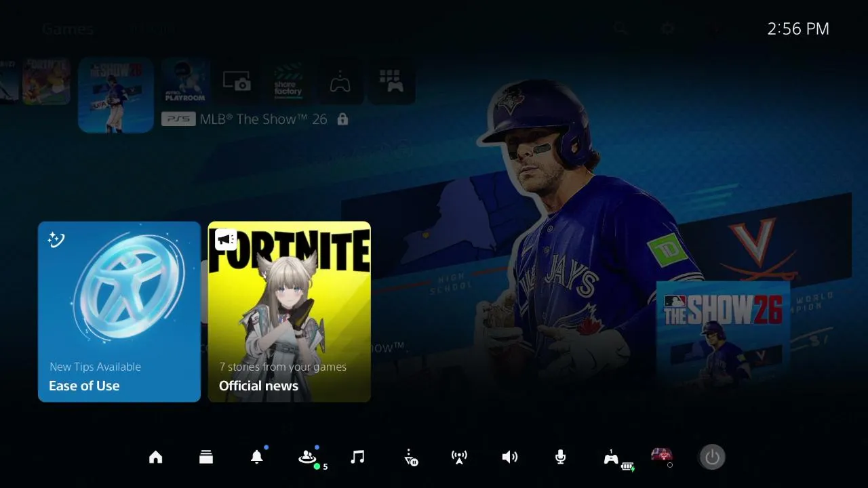Screen dimensions: 868x488
Task: Open the Share Factory tile
Action: pos(288,82)
